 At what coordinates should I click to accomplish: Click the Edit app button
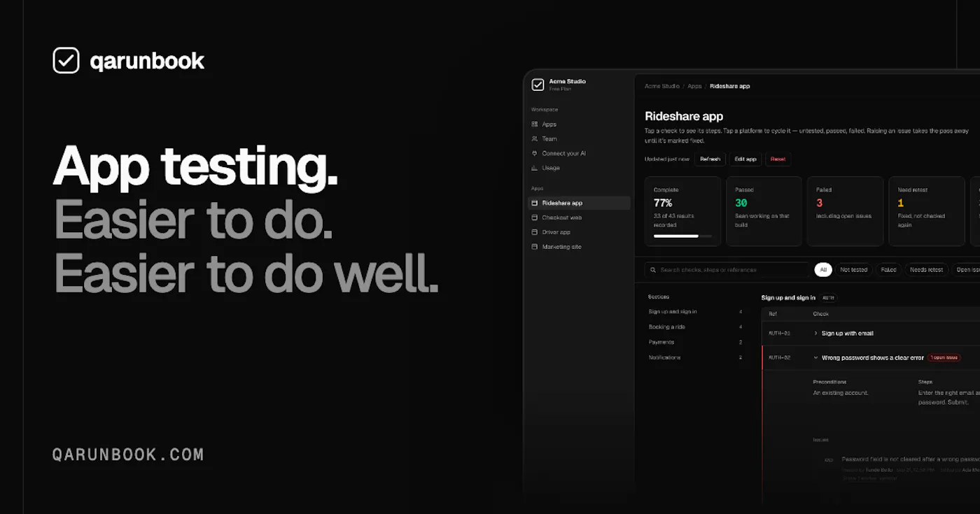tap(745, 159)
